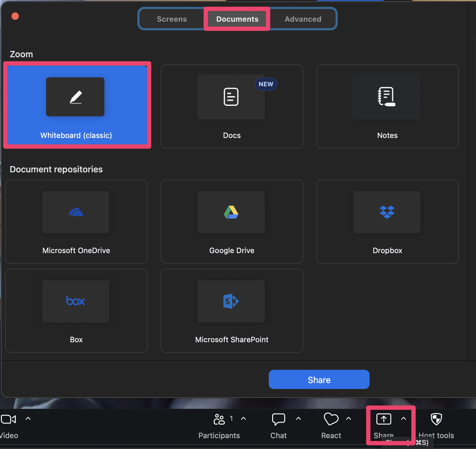Choose the Docs document icon
The width and height of the screenshot is (476, 449).
231,97
